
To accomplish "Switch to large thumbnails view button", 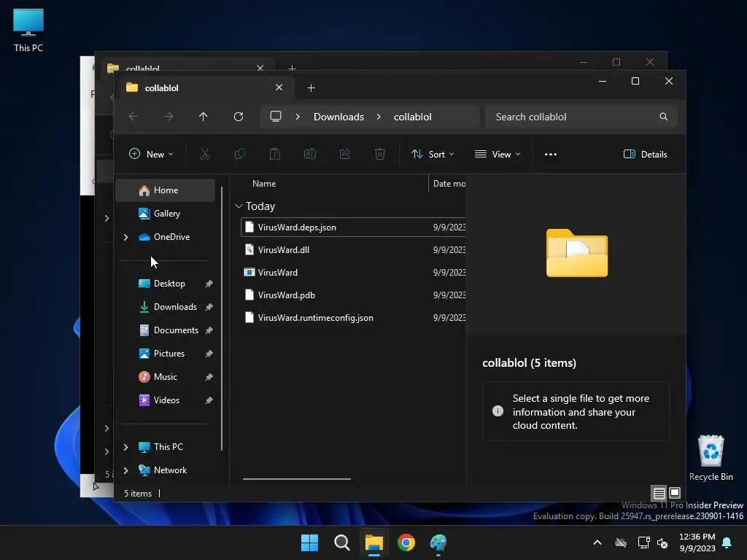I will coord(675,493).
